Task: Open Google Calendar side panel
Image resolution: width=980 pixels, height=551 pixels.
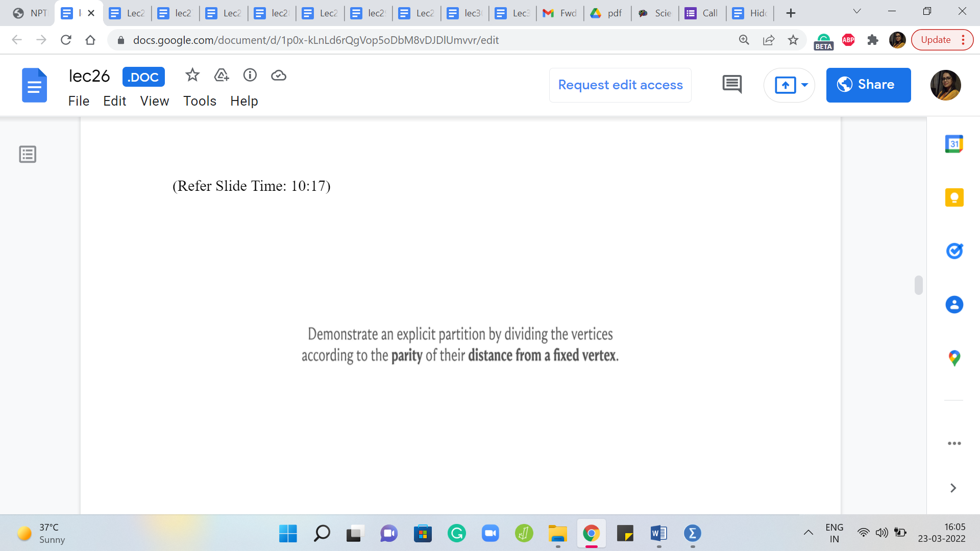Action: (953, 144)
